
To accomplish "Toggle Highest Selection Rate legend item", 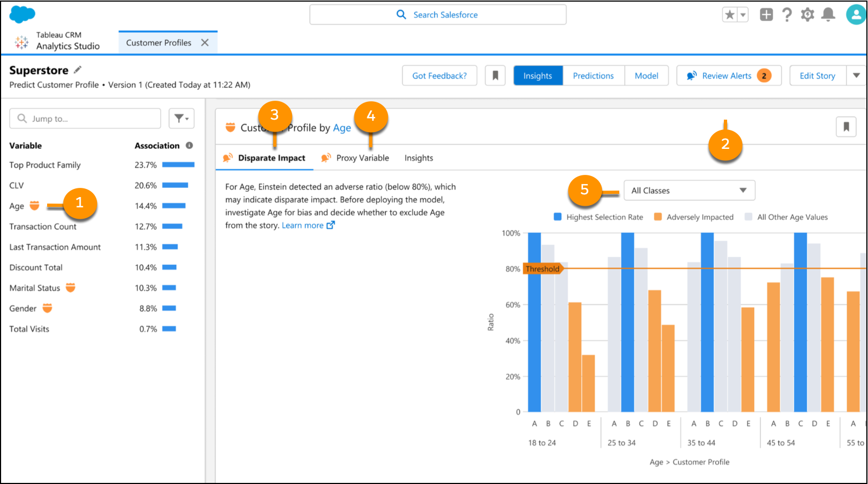I will point(598,217).
